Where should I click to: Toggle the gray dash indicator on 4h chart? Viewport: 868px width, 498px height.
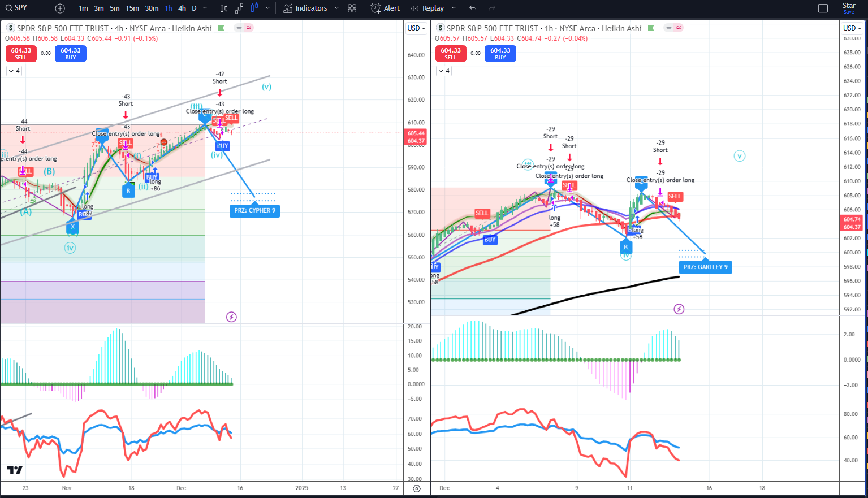[240, 28]
